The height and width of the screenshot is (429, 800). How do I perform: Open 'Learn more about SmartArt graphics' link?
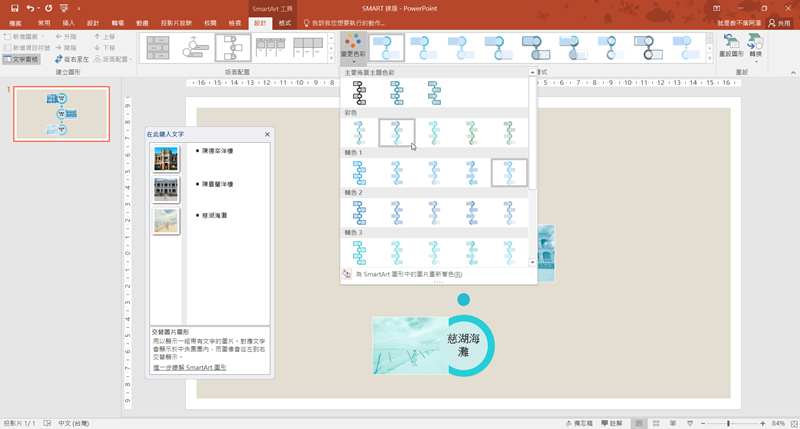189,368
